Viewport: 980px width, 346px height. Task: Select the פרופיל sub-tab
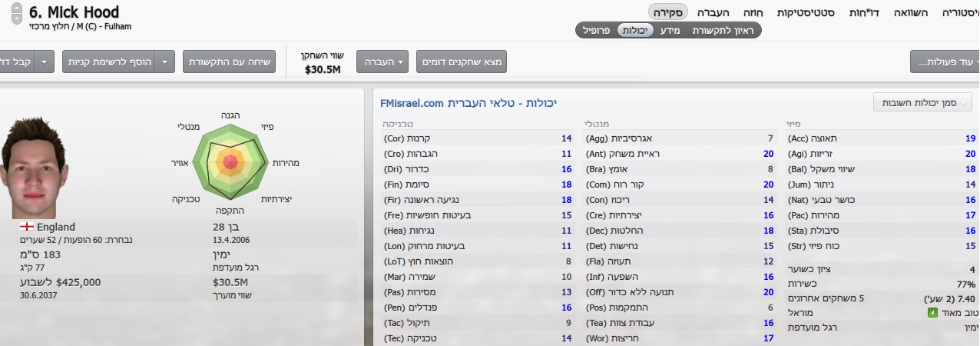594,31
